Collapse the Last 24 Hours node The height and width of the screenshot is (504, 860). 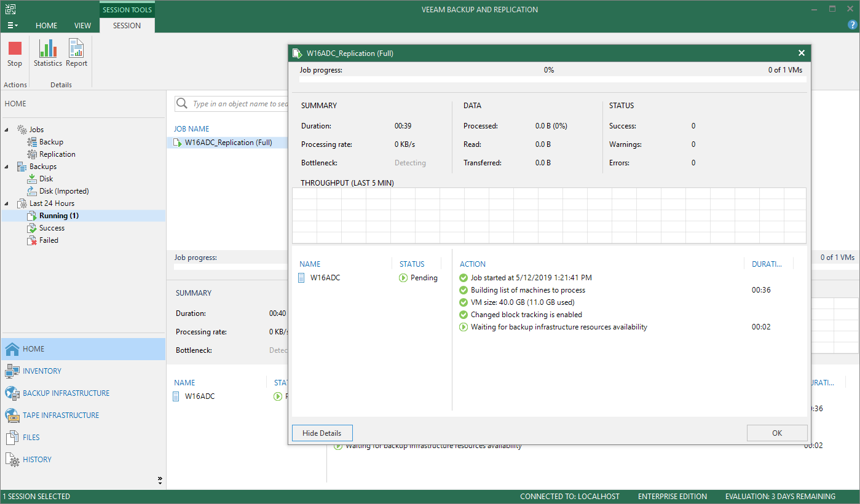7,203
